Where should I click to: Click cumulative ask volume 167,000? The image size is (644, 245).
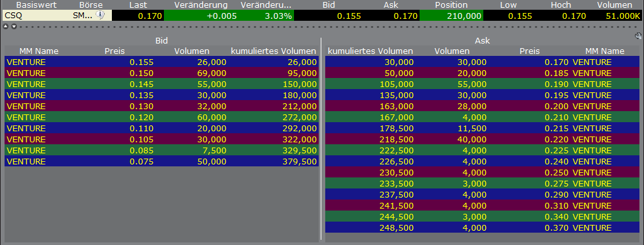[x=397, y=118]
